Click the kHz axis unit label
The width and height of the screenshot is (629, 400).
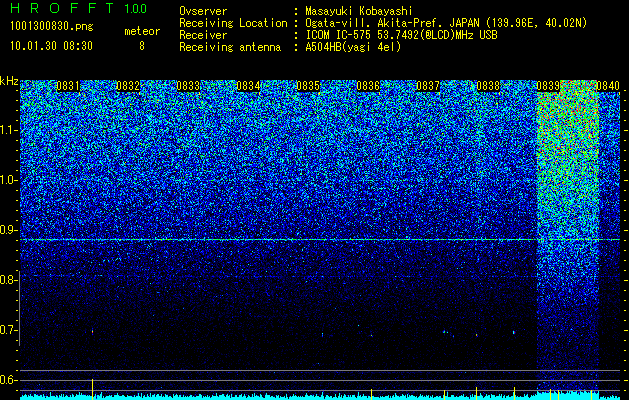9,82
